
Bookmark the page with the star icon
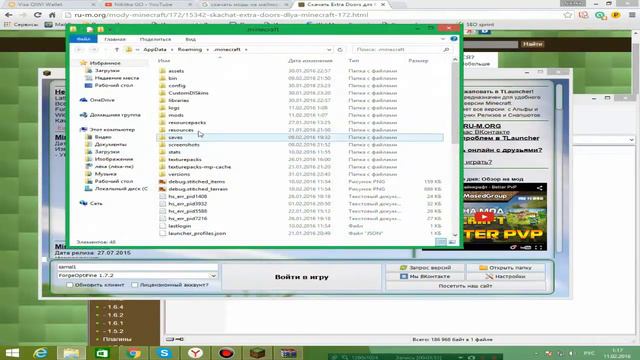tap(567, 15)
